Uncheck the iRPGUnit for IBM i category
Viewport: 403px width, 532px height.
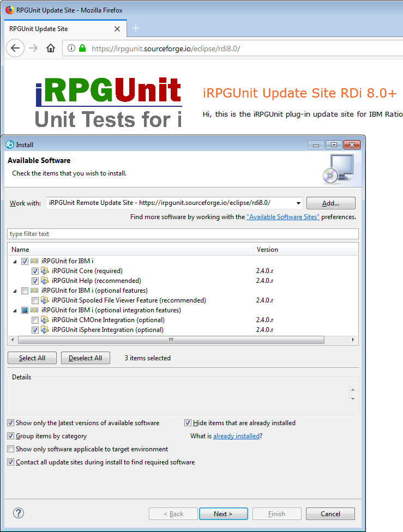click(25, 261)
